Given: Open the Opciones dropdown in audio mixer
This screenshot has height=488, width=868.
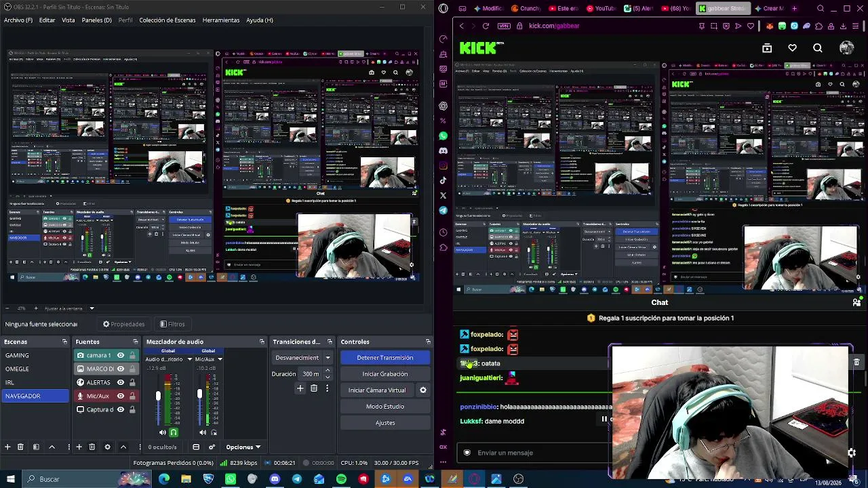Looking at the screenshot, I should (243, 447).
